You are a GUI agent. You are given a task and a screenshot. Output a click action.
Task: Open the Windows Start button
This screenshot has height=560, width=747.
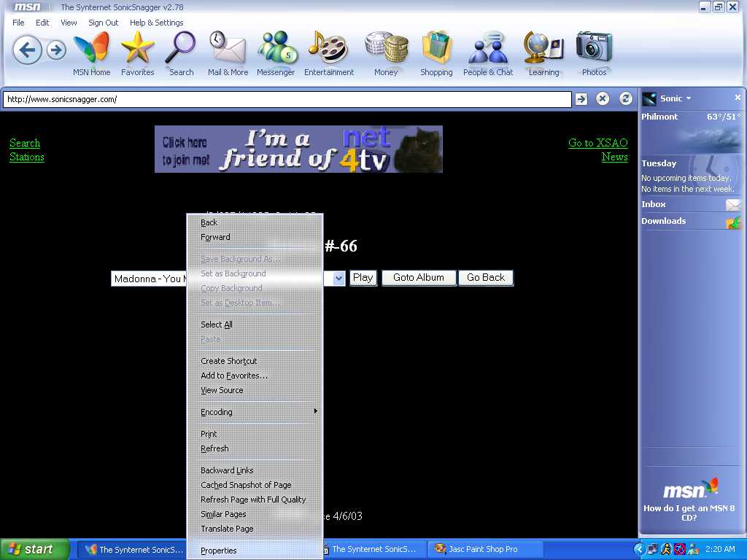[x=34, y=550]
